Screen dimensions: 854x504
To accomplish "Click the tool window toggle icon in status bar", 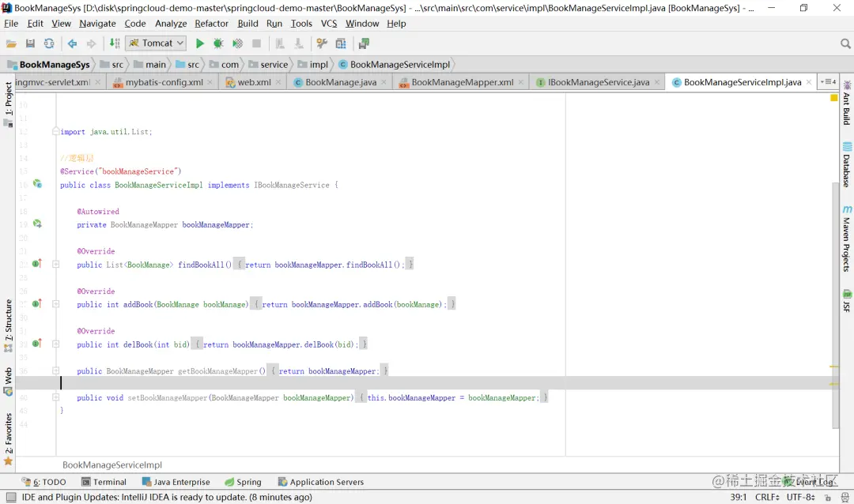I will (x=11, y=497).
